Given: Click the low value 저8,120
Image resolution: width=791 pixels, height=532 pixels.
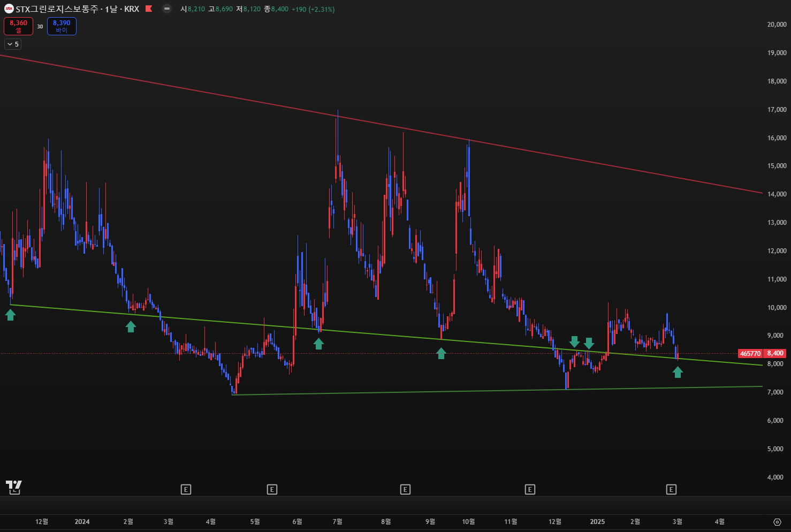Looking at the screenshot, I should 248,9.
